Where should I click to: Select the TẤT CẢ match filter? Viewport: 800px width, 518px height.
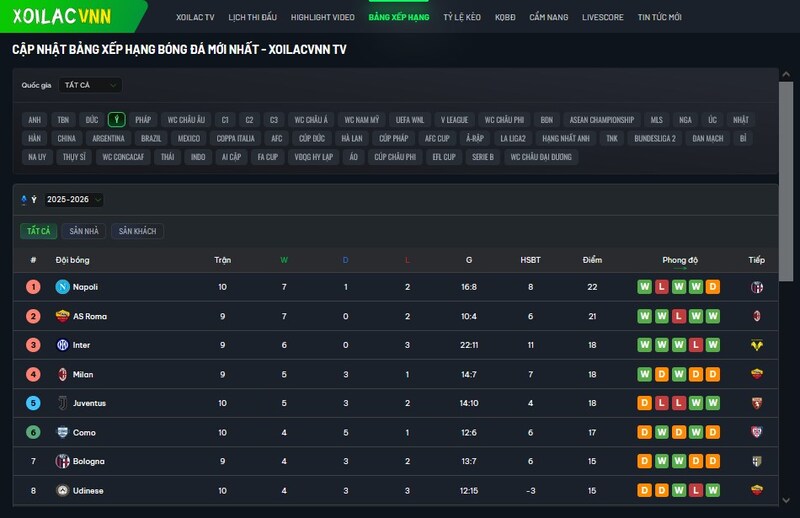(x=38, y=231)
